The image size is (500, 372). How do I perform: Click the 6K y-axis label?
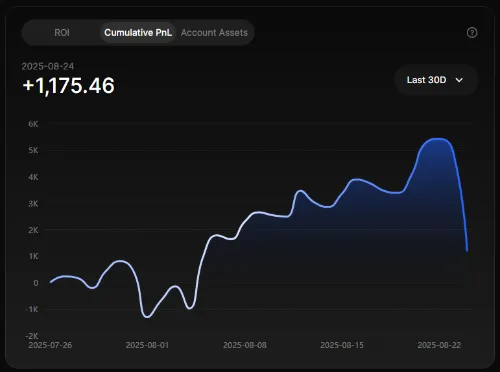coord(33,124)
